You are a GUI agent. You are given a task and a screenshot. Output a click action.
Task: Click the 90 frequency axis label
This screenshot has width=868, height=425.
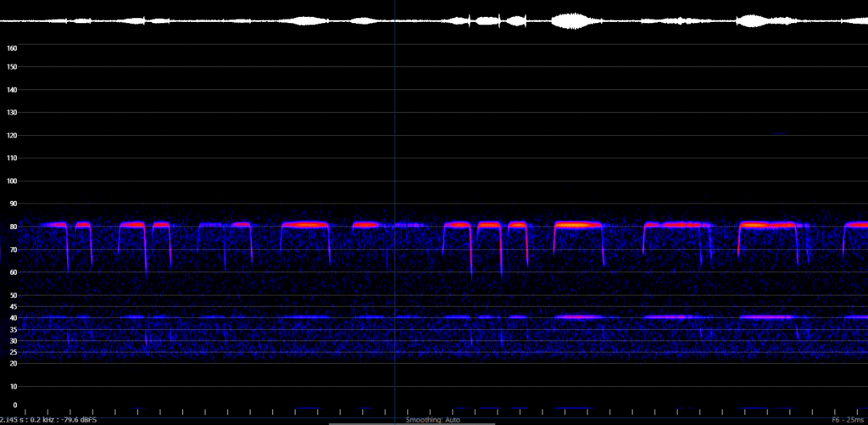point(12,204)
